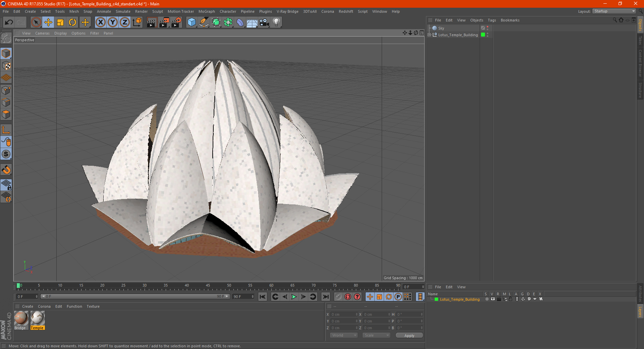Switch to Edges mode icon

point(6,102)
